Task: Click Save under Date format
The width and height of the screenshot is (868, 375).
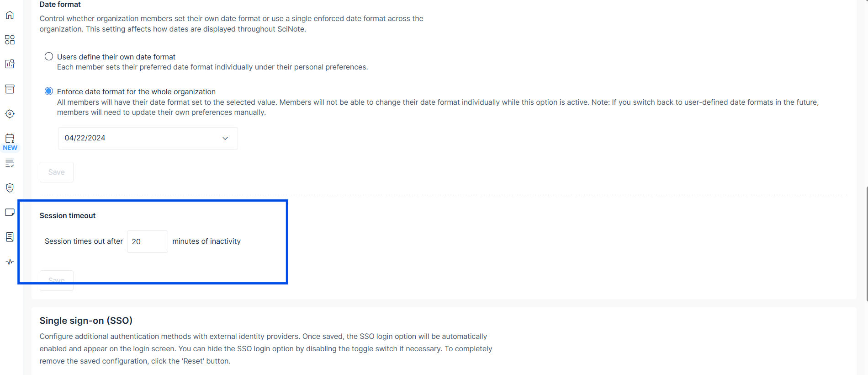Action: point(57,172)
